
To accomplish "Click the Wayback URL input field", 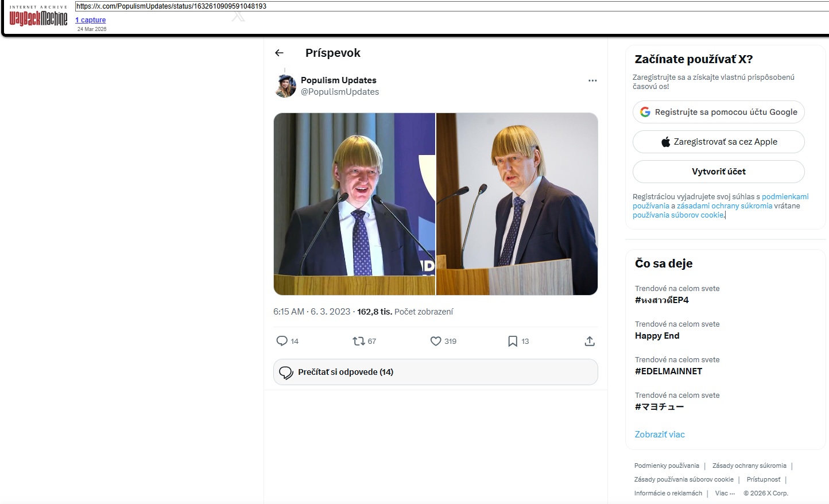I will pos(448,6).
